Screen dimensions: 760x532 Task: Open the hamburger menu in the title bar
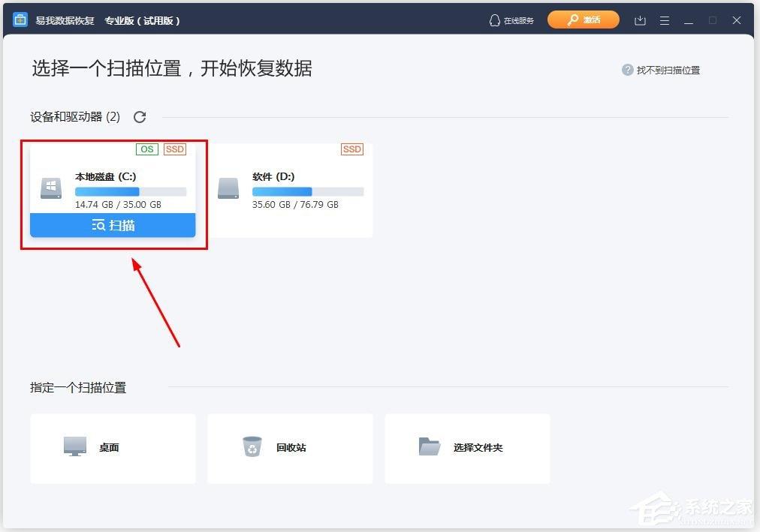pyautogui.click(x=665, y=21)
